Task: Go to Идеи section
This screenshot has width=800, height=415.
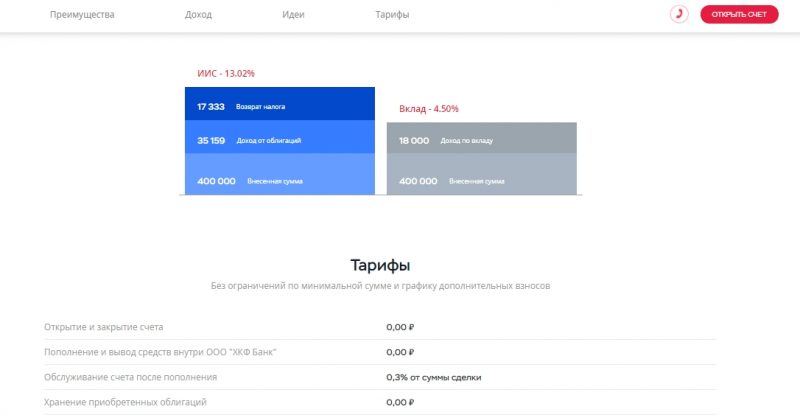Action: [x=293, y=15]
